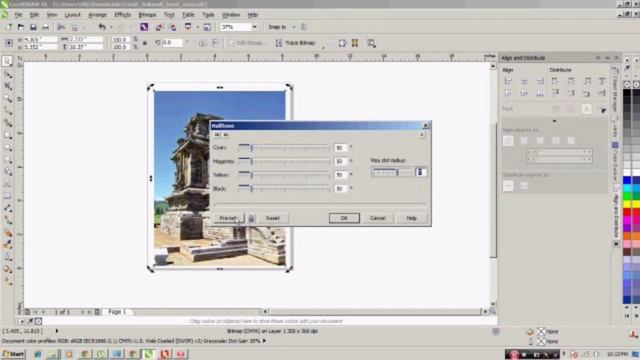Screen dimensions: 640x360
Task: Click the Black slider track
Action: 284,189
